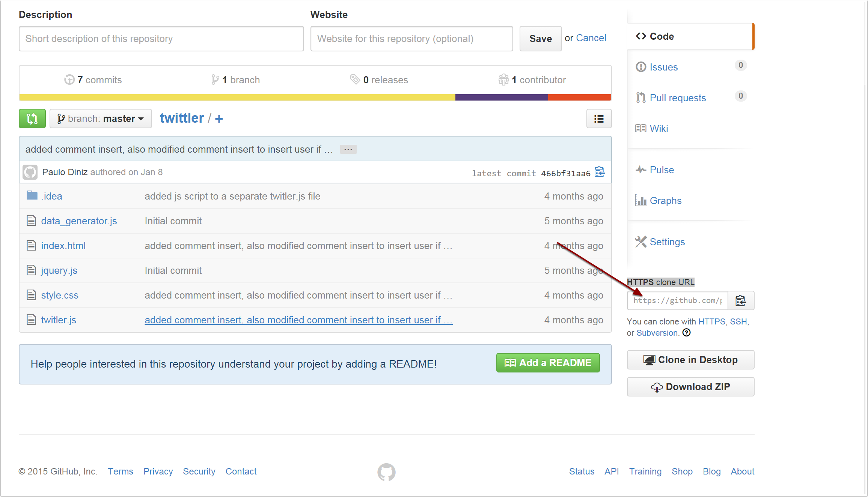The image size is (868, 497).
Task: Click the clone help question mark icon
Action: [x=686, y=333]
